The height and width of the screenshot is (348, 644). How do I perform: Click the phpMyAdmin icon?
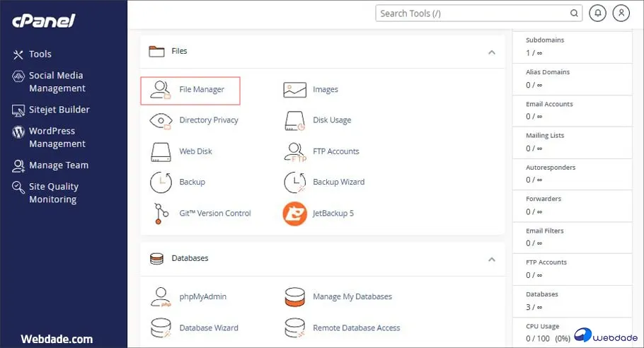[161, 297]
